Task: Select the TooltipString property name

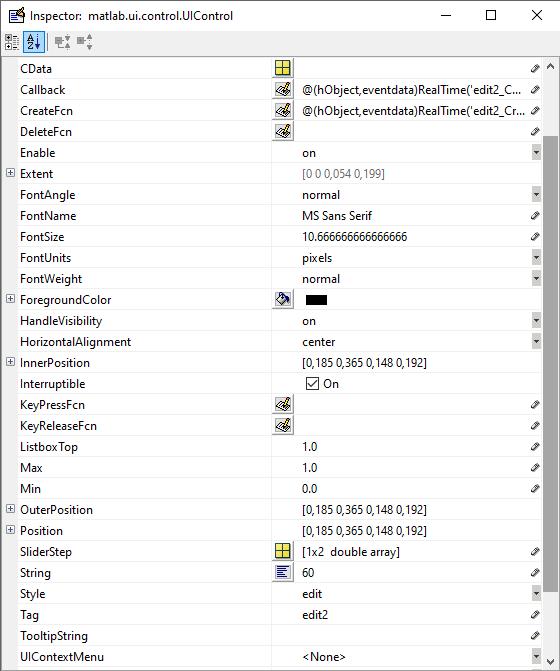Action: pyautogui.click(x=54, y=635)
